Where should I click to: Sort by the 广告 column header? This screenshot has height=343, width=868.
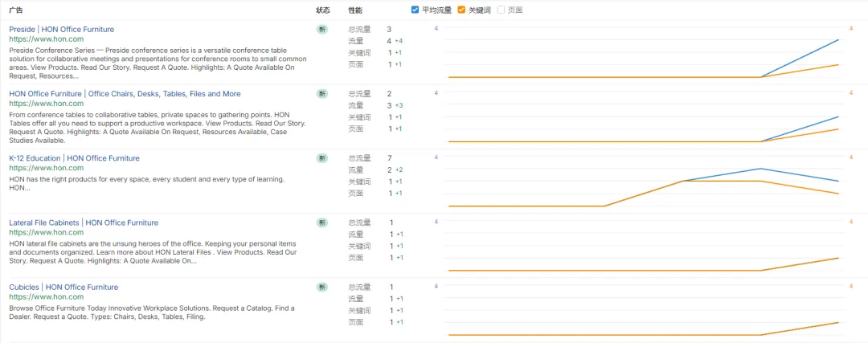click(x=15, y=10)
